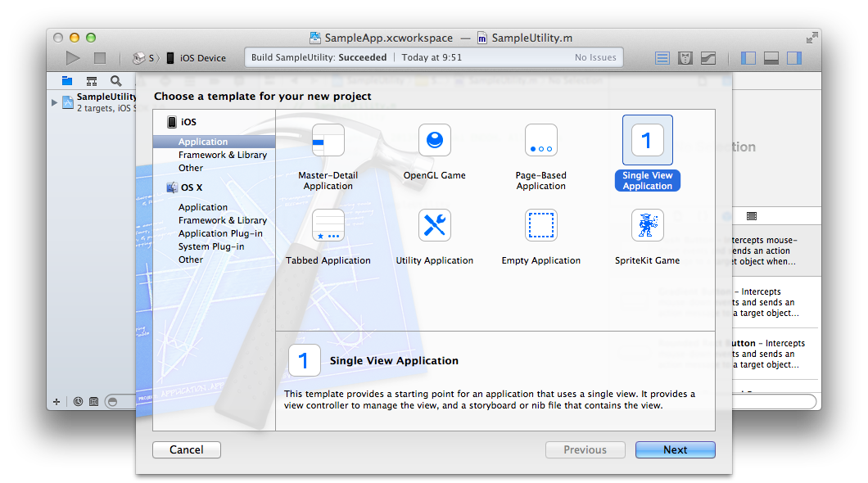Select the Master-Detail Application template

[x=328, y=141]
